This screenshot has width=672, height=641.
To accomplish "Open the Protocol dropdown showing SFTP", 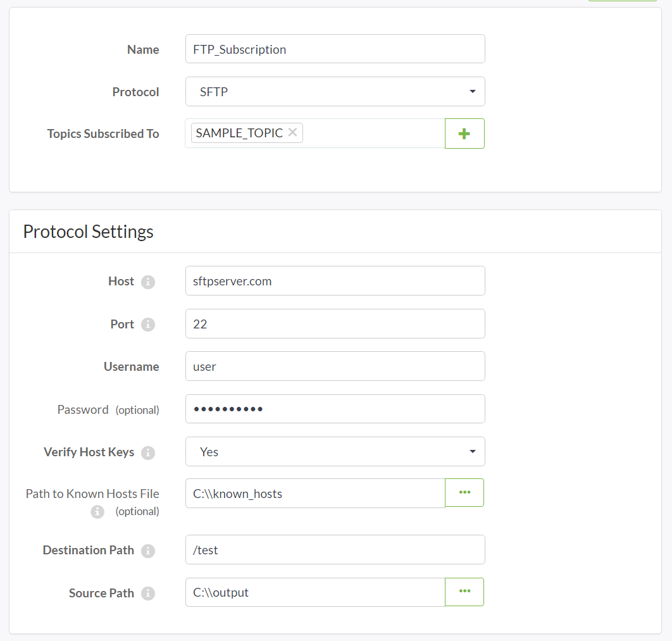I will 335,92.
